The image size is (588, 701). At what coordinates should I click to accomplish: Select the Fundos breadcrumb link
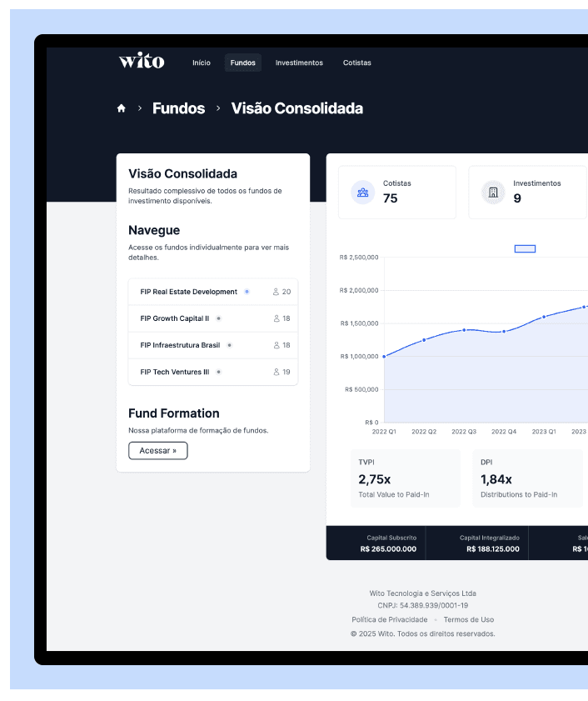[178, 108]
